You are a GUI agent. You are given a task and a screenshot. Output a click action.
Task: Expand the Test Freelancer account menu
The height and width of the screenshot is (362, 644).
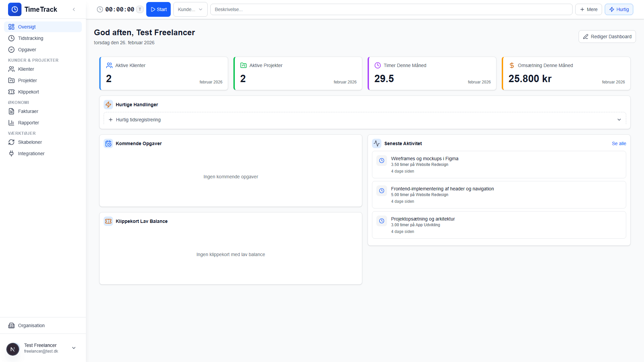(x=74, y=348)
